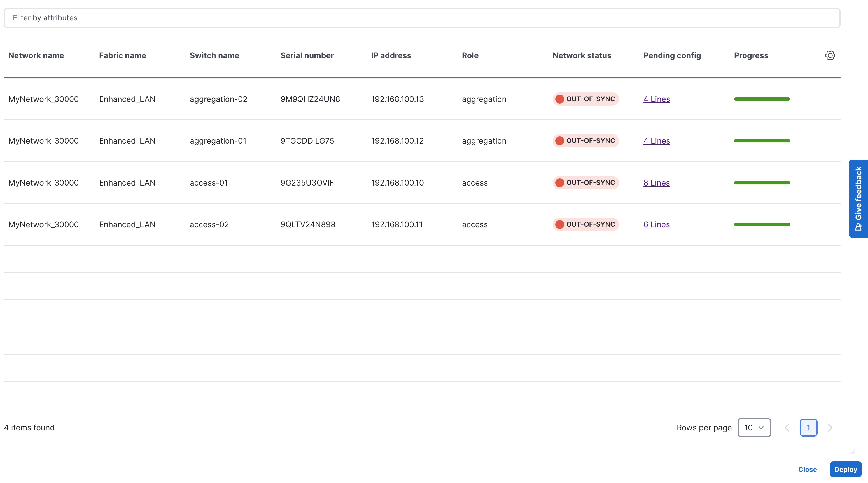Open the Rows per page dropdown
The width and height of the screenshot is (868, 483).
(x=754, y=427)
